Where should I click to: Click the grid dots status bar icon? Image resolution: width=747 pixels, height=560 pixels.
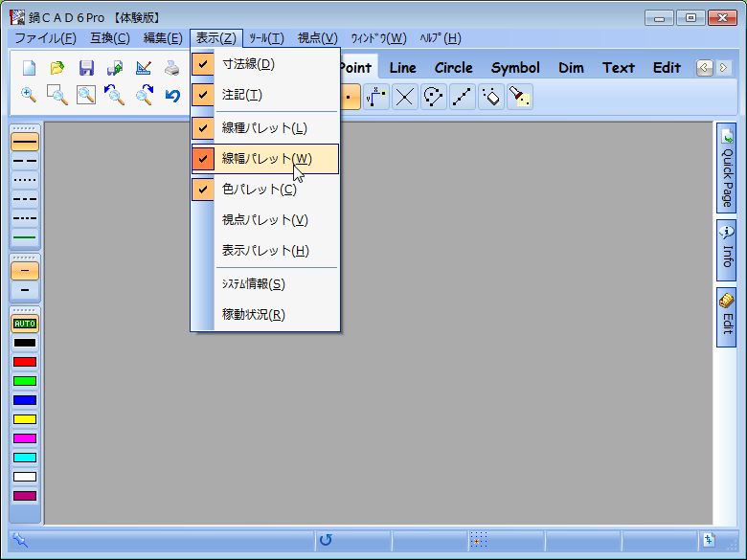[478, 540]
